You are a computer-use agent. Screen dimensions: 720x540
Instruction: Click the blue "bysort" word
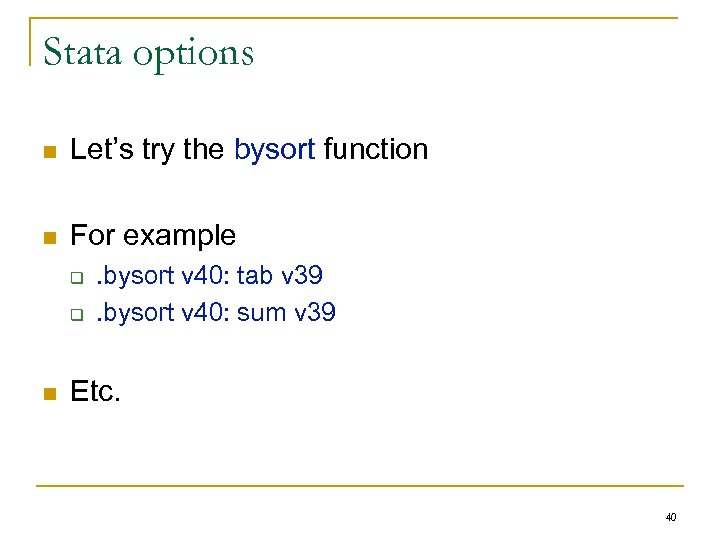(275, 150)
